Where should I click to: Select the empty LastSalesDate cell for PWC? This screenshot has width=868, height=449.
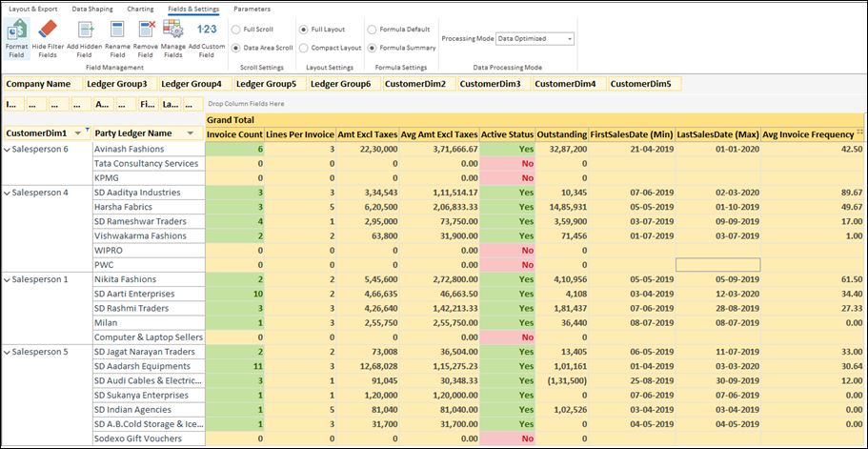pyautogui.click(x=717, y=264)
